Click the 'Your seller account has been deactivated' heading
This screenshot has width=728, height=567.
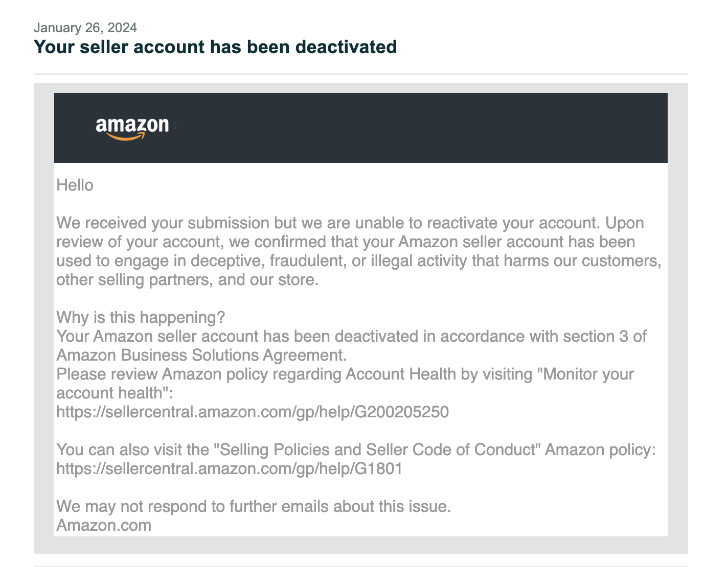215,47
